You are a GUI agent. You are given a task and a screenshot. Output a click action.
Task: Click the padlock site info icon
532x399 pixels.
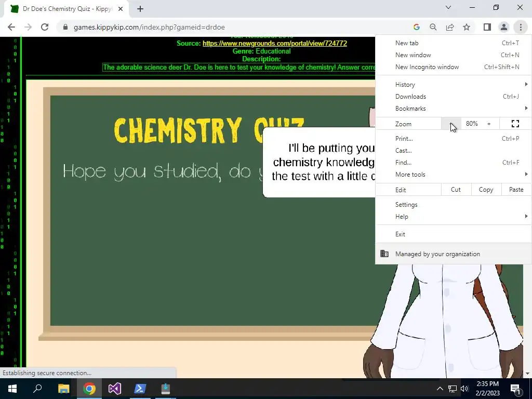[x=65, y=27]
